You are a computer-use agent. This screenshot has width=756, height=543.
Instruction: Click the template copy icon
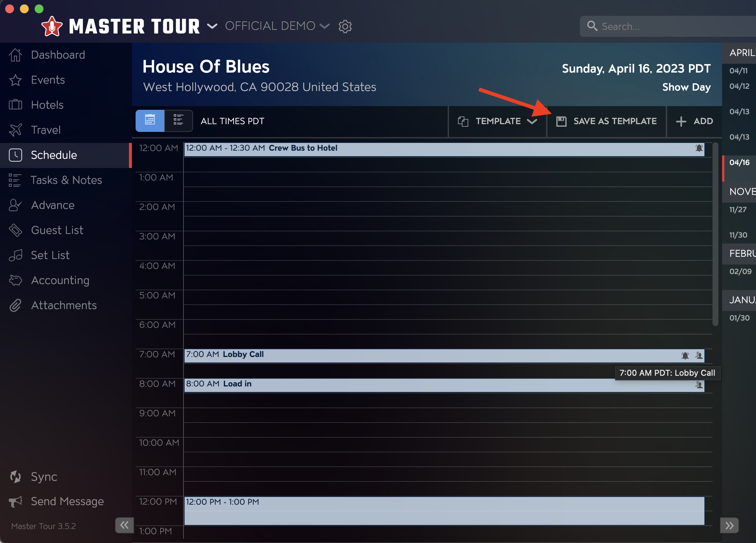click(x=463, y=121)
